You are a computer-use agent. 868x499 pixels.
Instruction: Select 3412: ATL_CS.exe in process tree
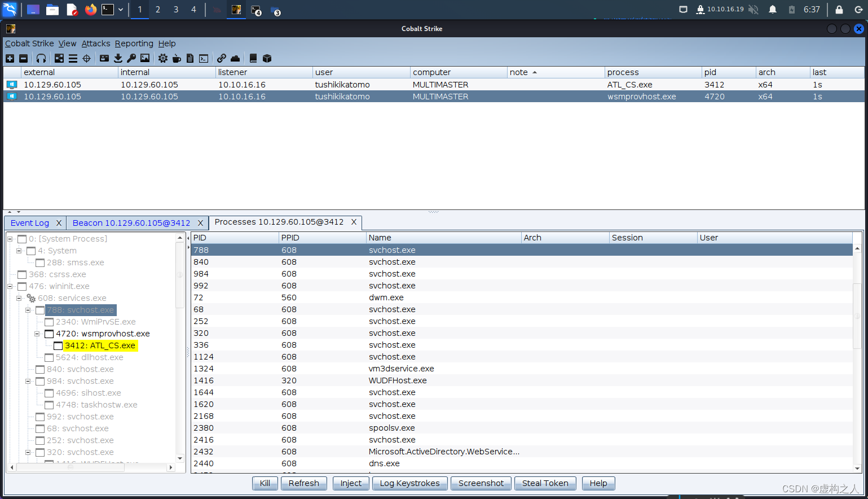pyautogui.click(x=100, y=345)
